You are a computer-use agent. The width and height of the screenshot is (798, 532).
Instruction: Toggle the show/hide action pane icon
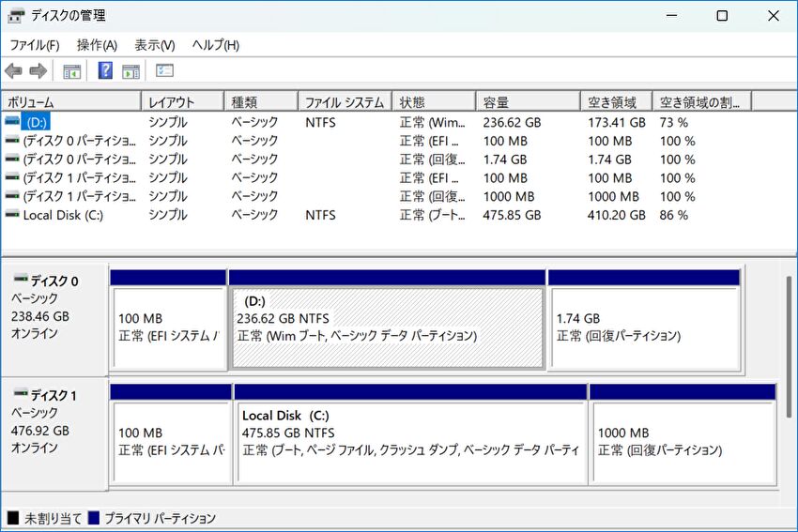point(131,71)
